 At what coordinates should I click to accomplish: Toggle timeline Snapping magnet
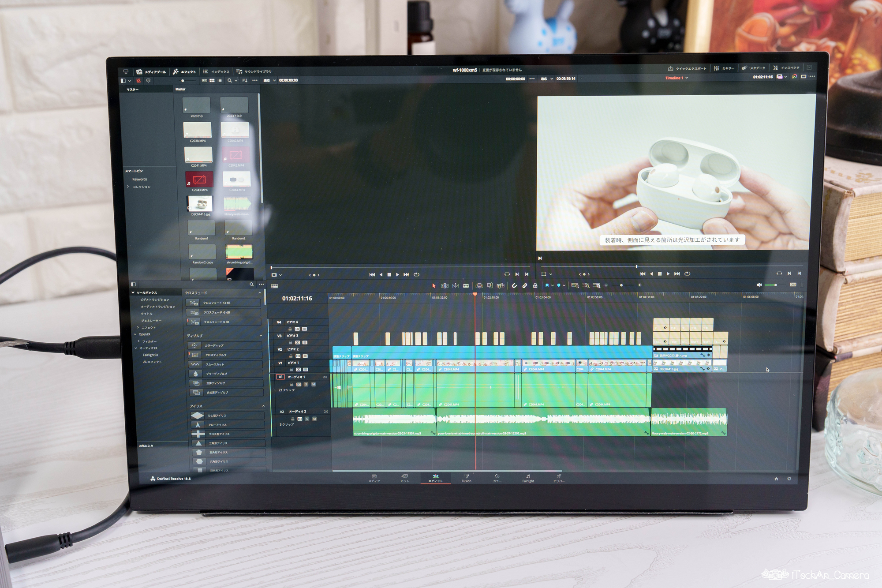point(514,286)
